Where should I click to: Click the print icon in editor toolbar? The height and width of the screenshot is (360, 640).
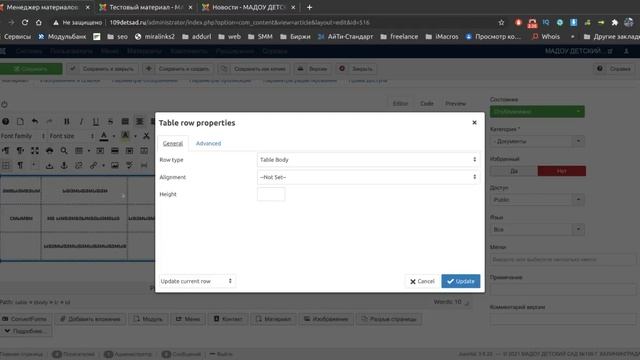point(49,151)
